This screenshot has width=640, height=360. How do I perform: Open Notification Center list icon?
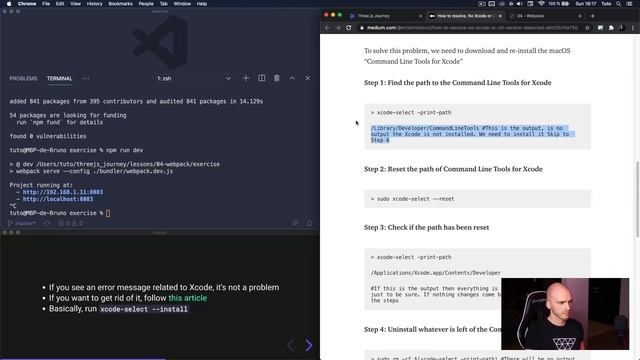pos(630,4)
